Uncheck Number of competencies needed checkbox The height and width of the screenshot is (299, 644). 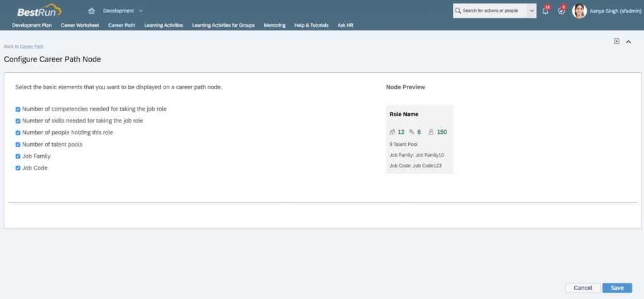coord(18,109)
